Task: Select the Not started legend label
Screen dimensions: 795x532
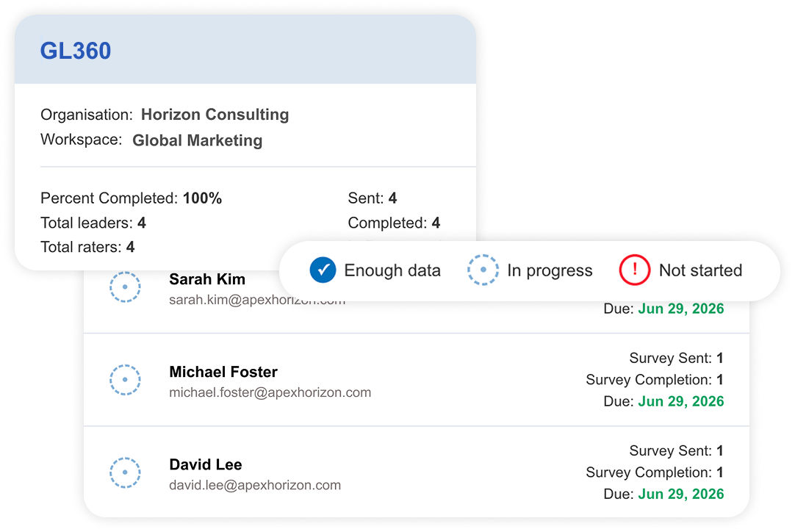Action: 700,270
